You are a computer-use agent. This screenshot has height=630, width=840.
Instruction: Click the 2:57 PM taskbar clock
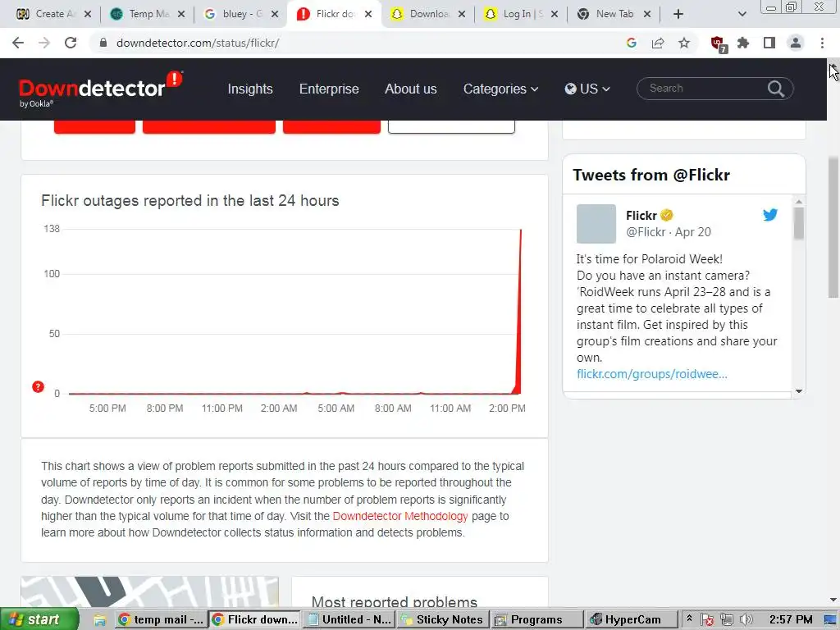point(791,620)
